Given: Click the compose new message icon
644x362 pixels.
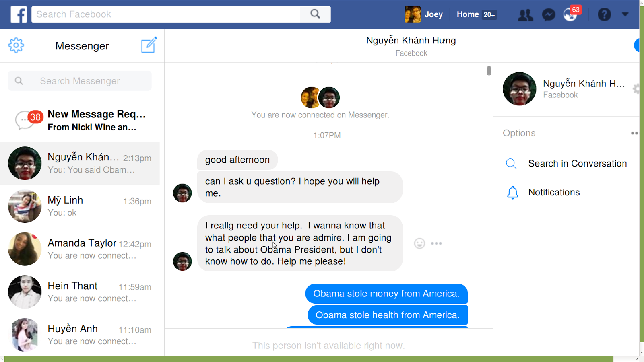Looking at the screenshot, I should [x=149, y=45].
